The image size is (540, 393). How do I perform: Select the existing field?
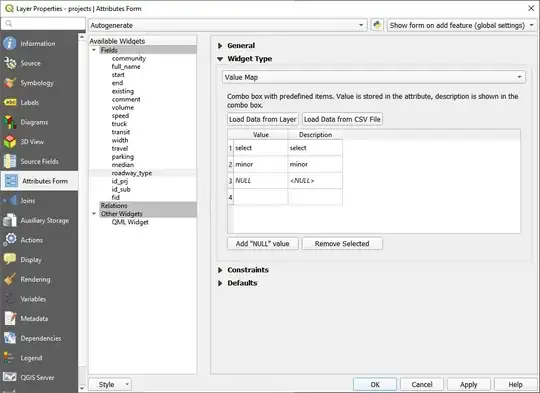[123, 91]
